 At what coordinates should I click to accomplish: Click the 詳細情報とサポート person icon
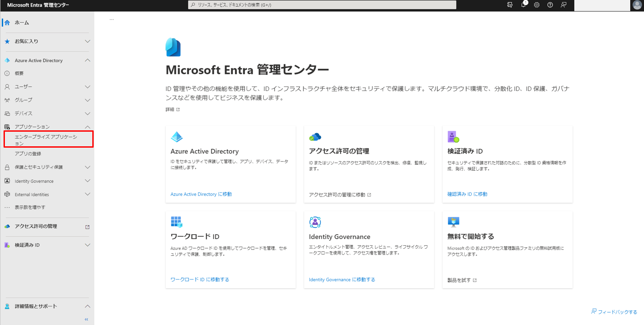pos(7,306)
